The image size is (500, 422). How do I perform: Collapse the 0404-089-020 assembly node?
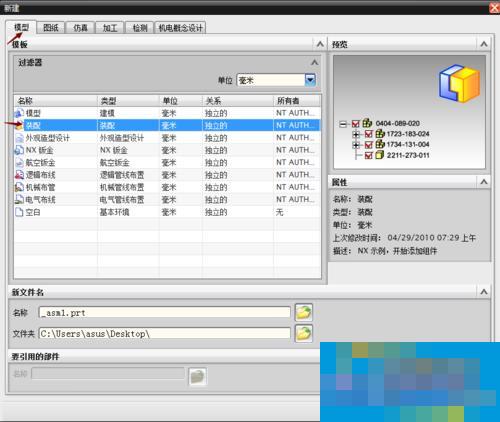(x=343, y=124)
